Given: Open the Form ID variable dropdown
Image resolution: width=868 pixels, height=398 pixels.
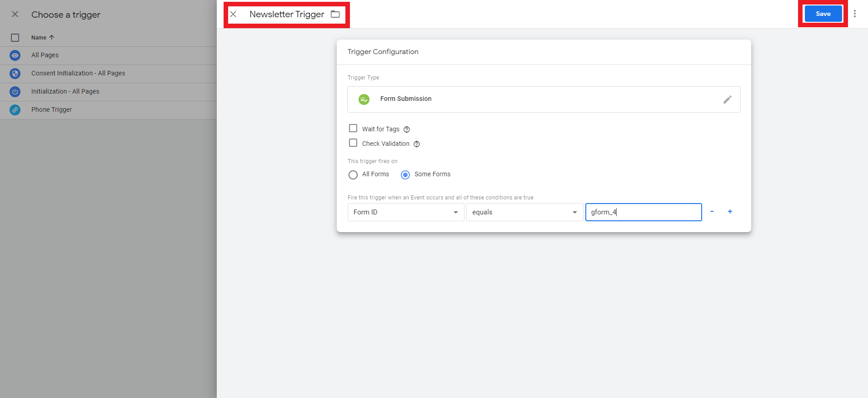Looking at the screenshot, I should (405, 212).
